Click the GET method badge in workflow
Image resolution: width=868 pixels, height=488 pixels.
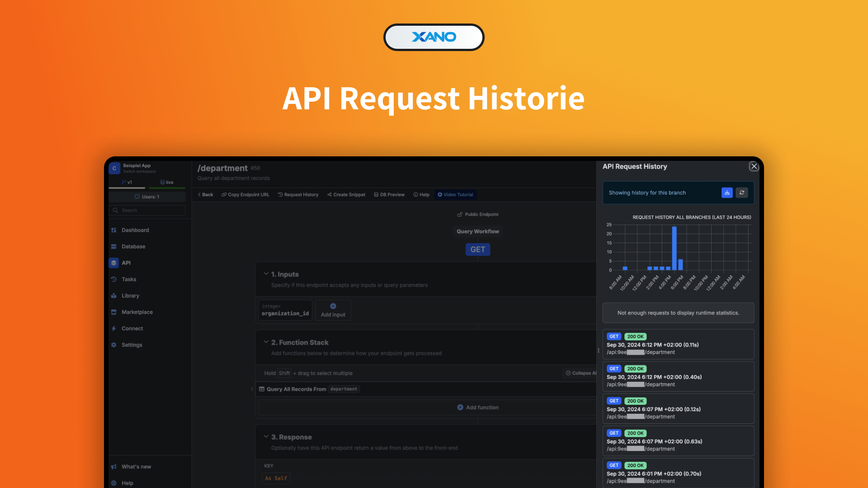pos(478,249)
